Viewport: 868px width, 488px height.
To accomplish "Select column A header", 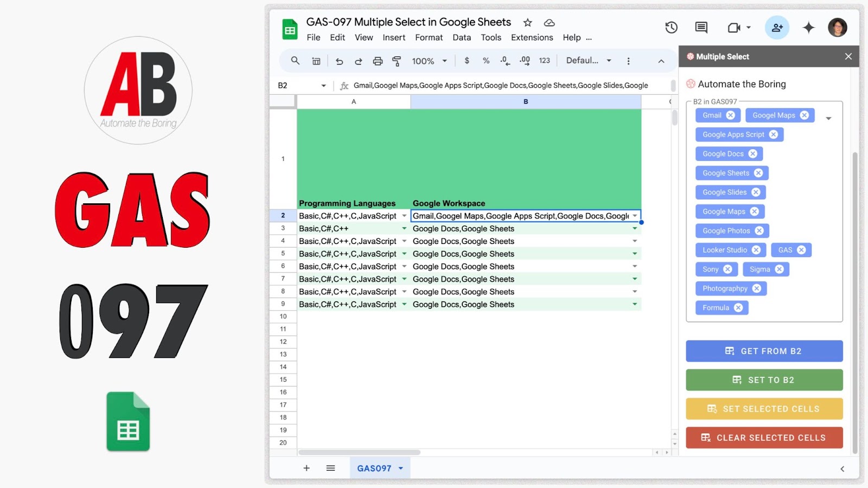I will [354, 101].
